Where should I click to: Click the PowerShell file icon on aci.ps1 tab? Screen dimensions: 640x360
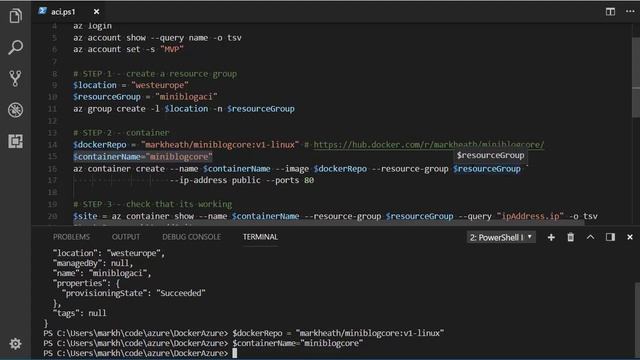[42, 11]
